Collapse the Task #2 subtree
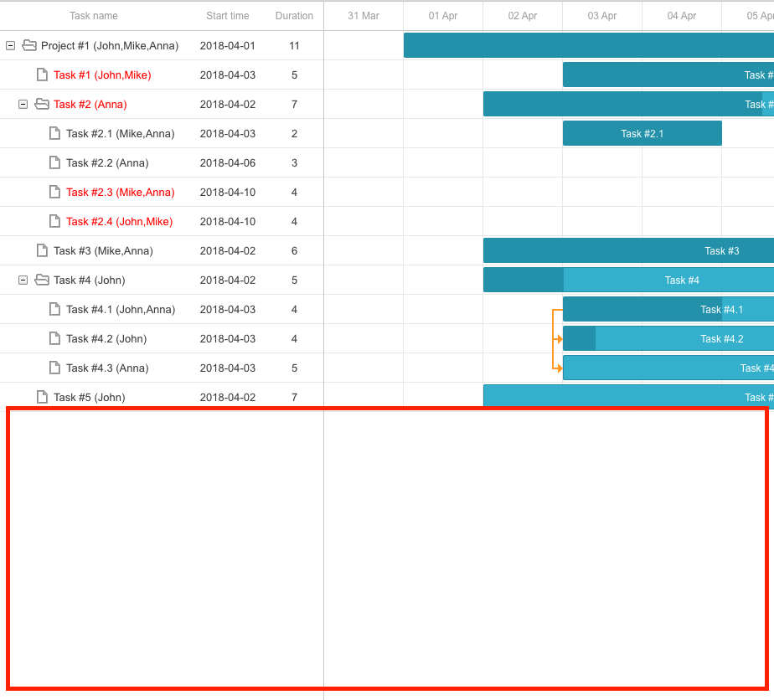Screen dimensions: 774x700 tap(23, 104)
